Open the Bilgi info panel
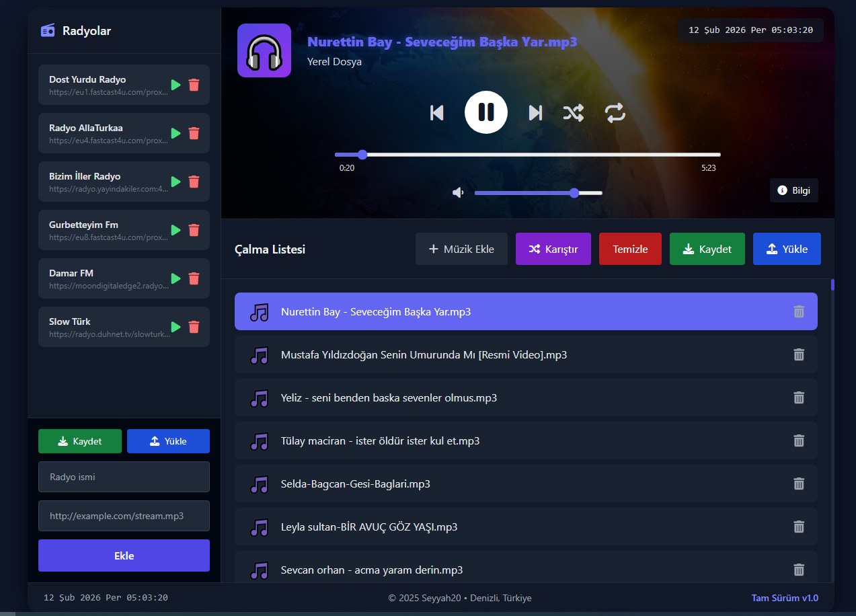This screenshot has width=856, height=616. (x=793, y=190)
